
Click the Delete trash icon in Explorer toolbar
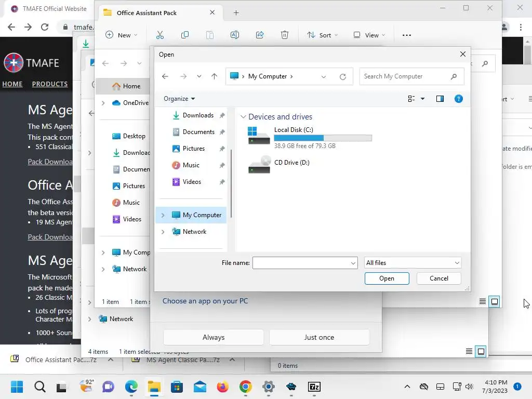(285, 35)
